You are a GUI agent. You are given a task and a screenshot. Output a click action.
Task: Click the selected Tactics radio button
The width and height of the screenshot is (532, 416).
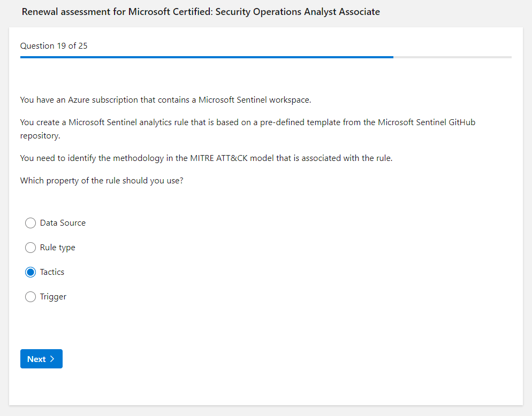pos(31,272)
